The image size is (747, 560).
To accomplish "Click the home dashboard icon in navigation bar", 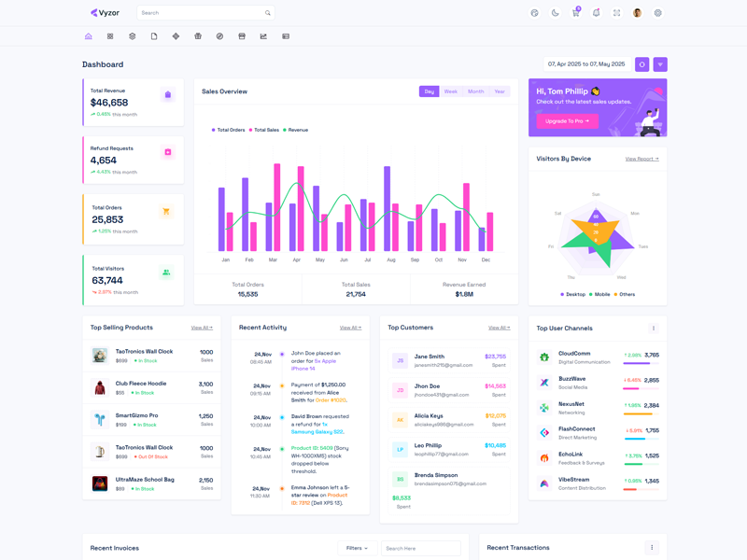I will click(88, 36).
